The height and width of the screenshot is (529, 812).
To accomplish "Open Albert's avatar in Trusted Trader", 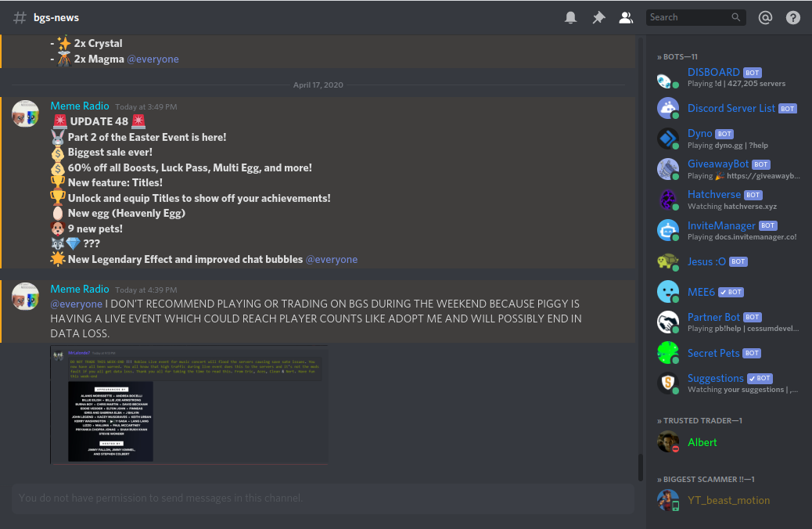I will (x=667, y=442).
